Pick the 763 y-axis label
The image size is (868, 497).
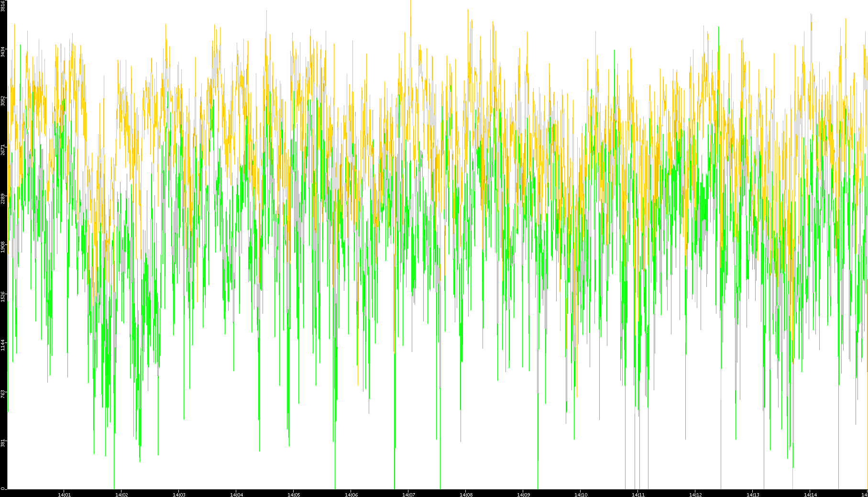click(x=3, y=394)
